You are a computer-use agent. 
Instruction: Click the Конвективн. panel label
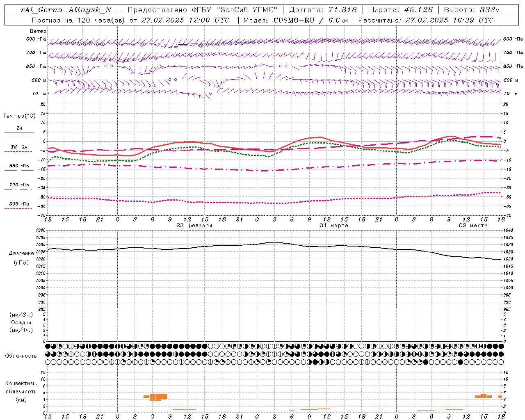pos(21,383)
